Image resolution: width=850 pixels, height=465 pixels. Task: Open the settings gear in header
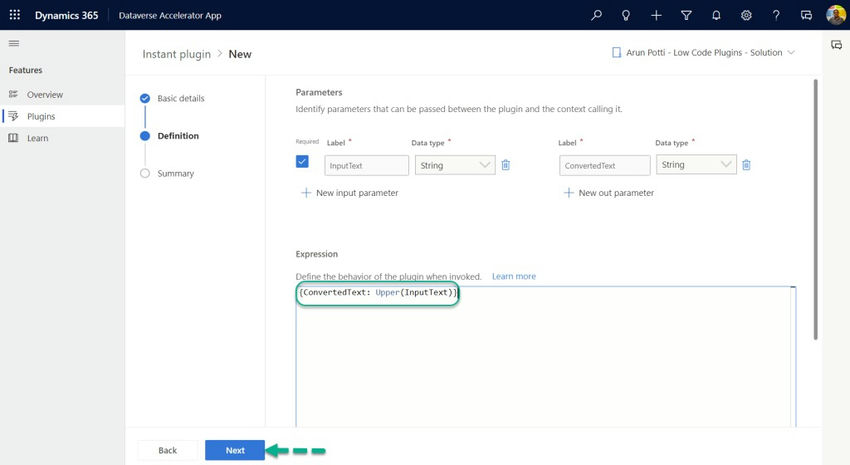746,16
